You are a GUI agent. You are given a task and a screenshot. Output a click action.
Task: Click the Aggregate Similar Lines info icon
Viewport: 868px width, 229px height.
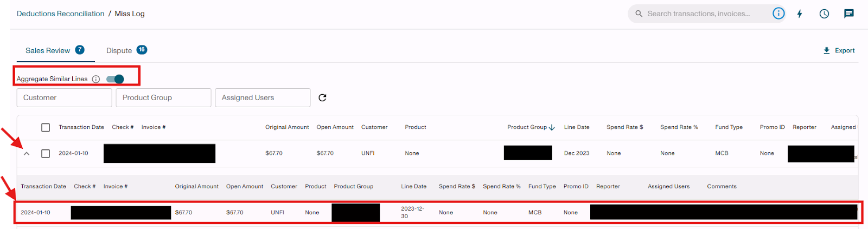pyautogui.click(x=96, y=79)
